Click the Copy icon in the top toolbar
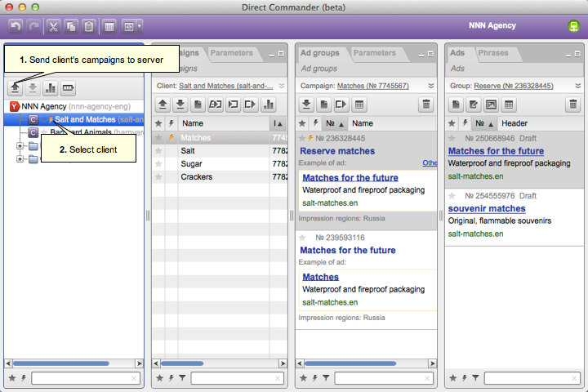 coord(71,27)
